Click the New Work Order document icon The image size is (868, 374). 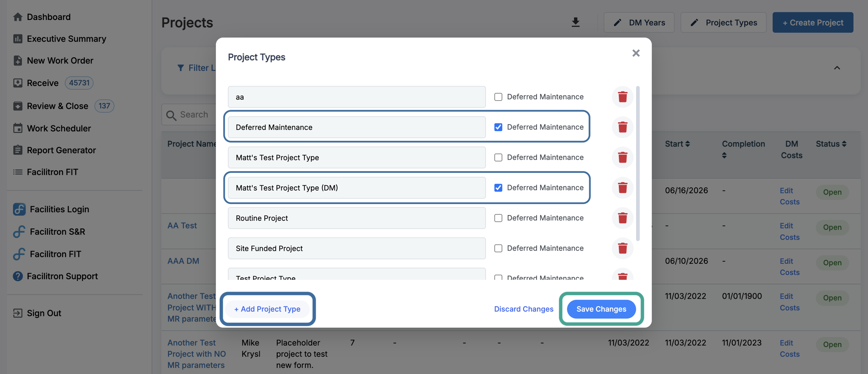(18, 60)
